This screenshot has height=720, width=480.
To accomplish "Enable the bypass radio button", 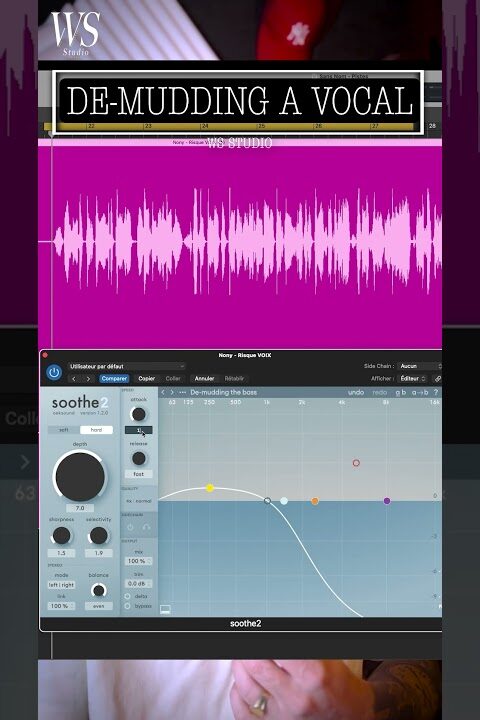I will pyautogui.click(x=128, y=606).
